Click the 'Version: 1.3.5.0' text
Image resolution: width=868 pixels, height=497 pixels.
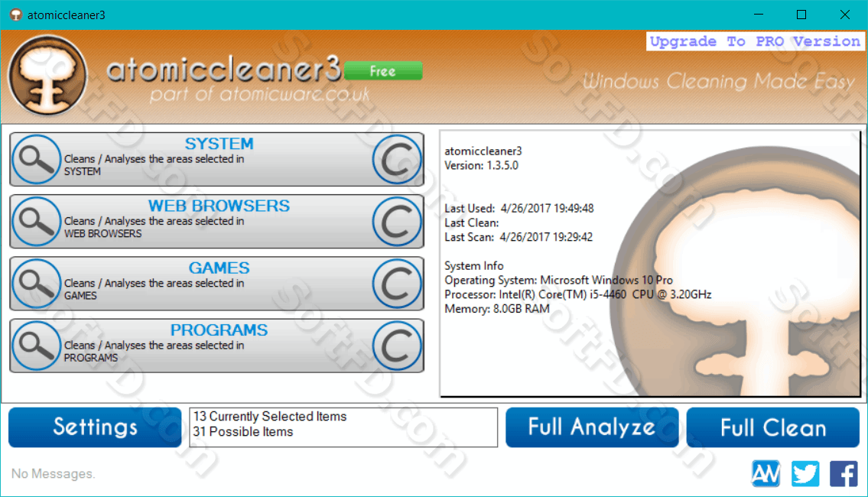(x=482, y=165)
